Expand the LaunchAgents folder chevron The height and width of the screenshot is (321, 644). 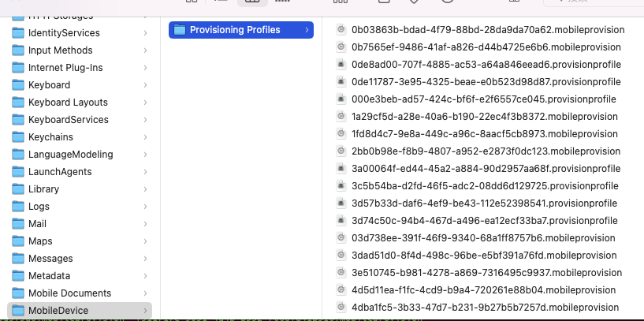click(x=146, y=172)
